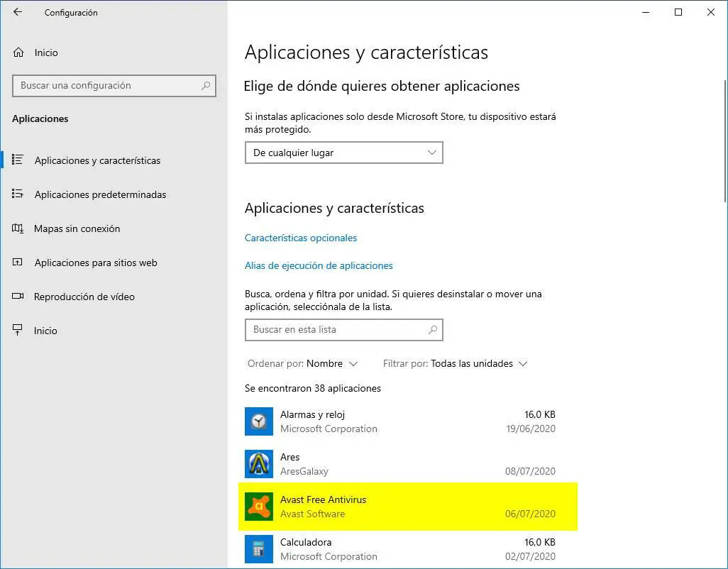Go to Inicio home label

pyautogui.click(x=46, y=53)
